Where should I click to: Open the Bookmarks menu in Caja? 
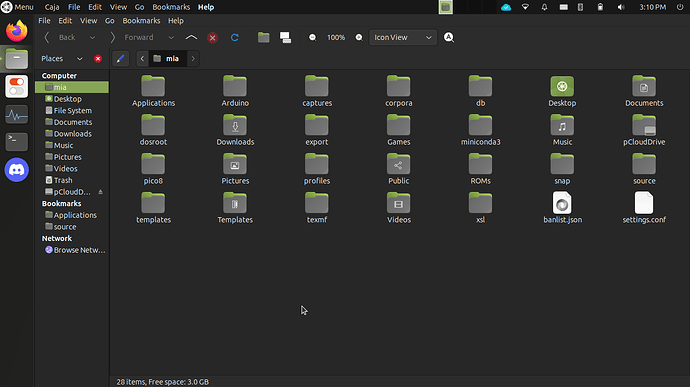coord(141,21)
